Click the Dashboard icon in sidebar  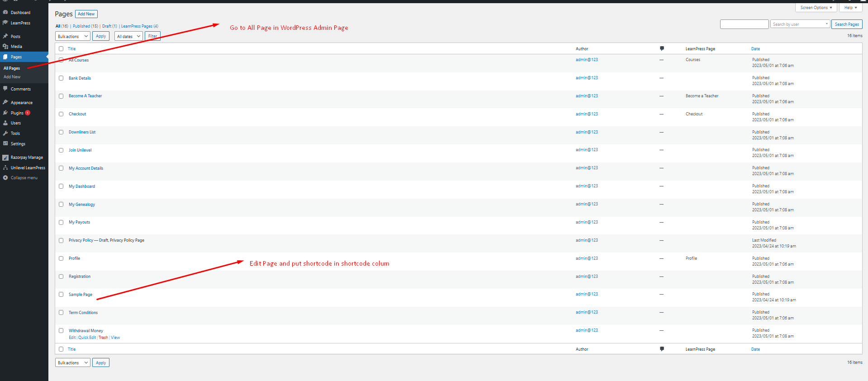click(x=5, y=13)
